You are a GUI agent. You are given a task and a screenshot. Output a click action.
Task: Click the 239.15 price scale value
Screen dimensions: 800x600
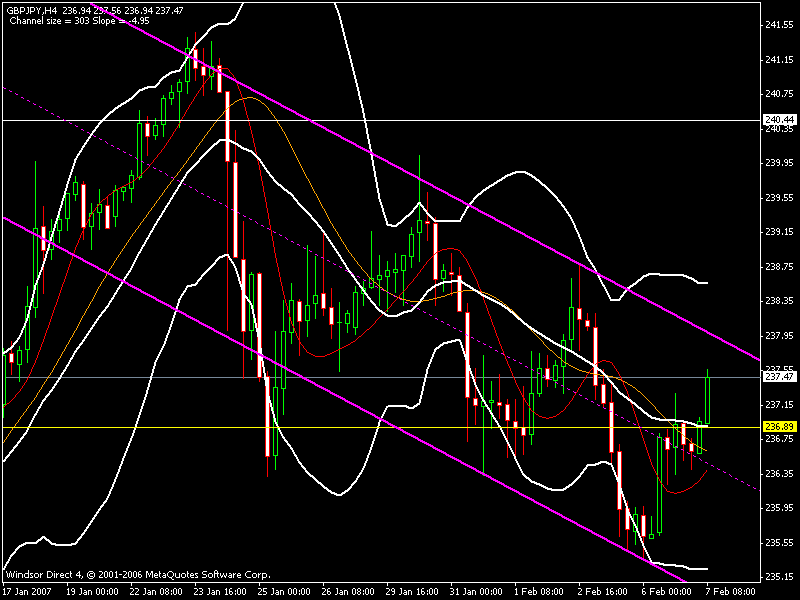[x=780, y=232]
